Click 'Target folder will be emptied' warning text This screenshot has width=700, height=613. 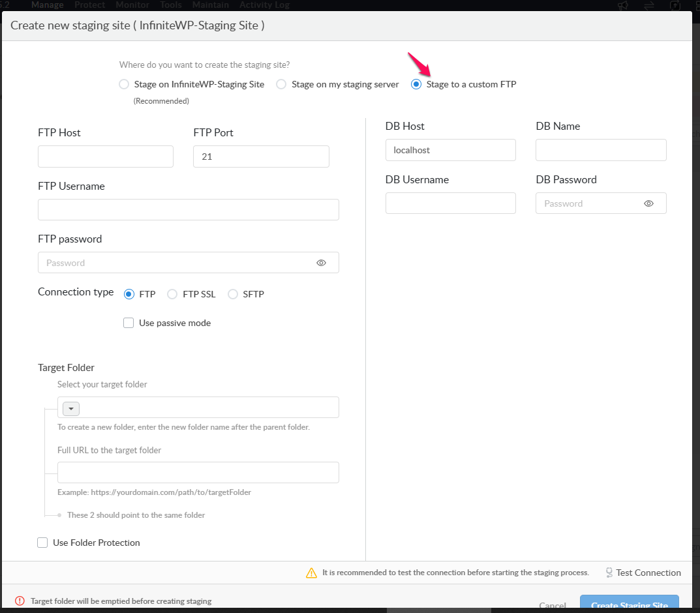click(x=121, y=601)
